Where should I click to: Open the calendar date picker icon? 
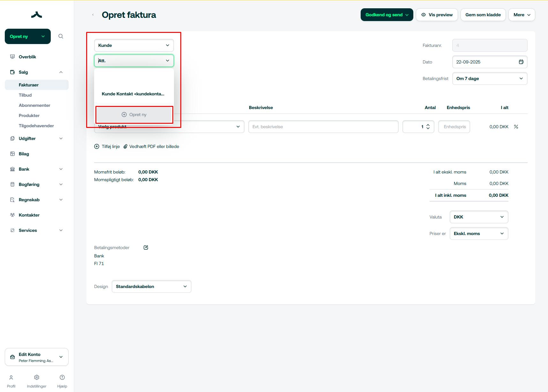(x=521, y=62)
